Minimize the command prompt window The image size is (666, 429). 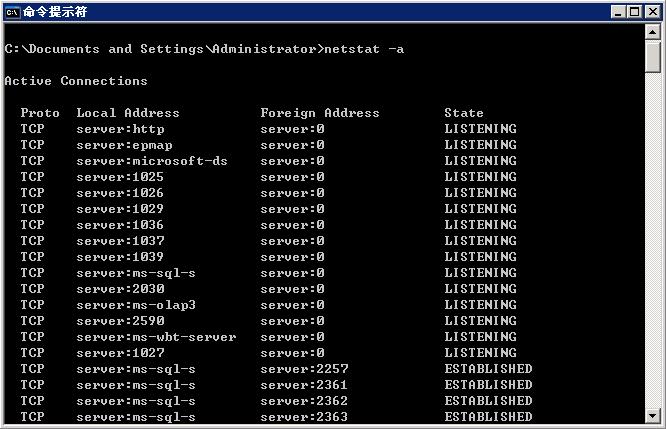[620, 11]
